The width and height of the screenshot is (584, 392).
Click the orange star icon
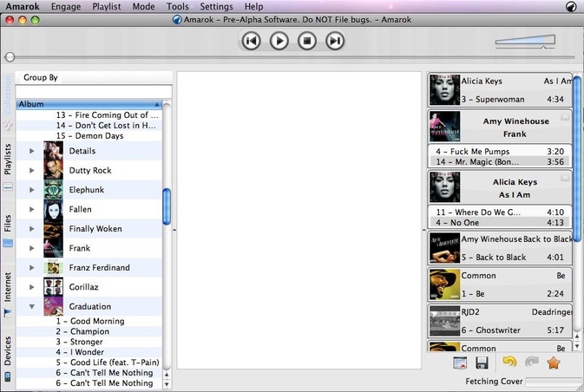click(554, 363)
